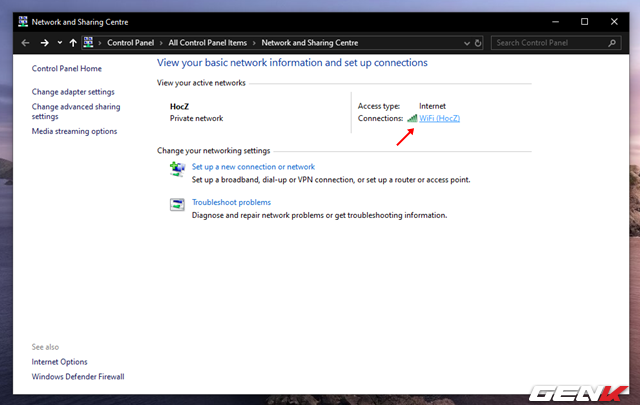This screenshot has width=640, height=405.
Task: Select Network and Sharing Centre breadcrumb
Action: [310, 43]
